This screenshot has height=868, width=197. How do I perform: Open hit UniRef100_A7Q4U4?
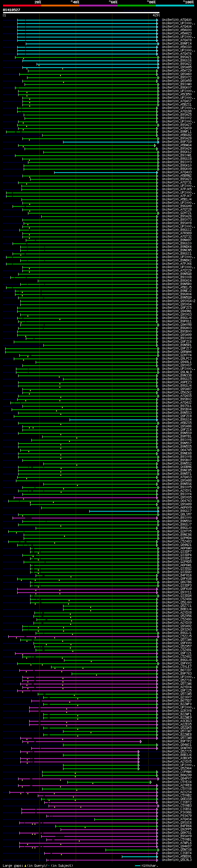[x=177, y=26]
